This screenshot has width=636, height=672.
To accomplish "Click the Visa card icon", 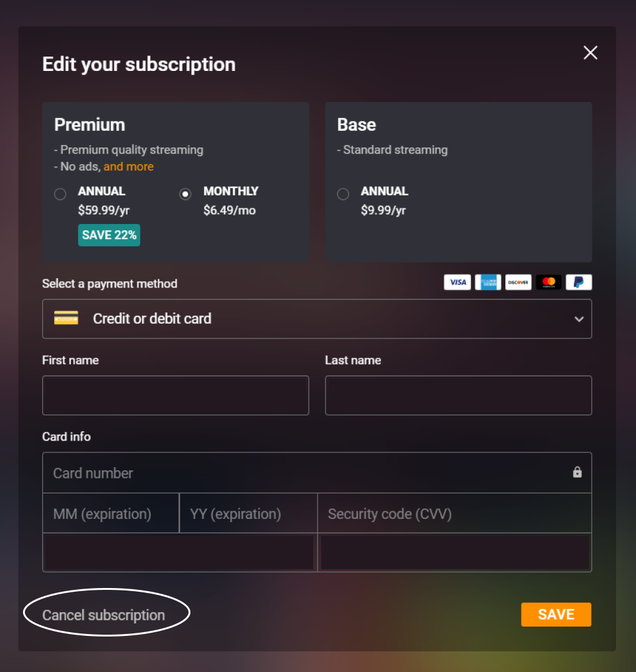I will (457, 282).
